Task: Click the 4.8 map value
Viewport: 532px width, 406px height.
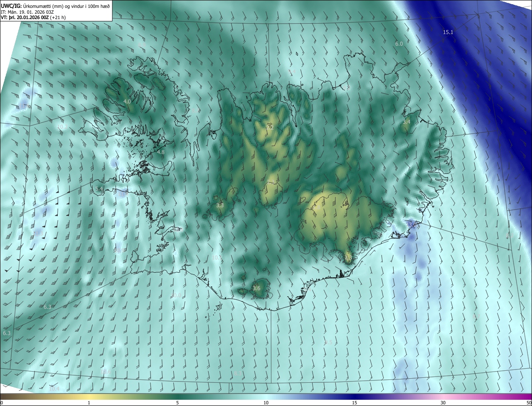Action: (161, 152)
